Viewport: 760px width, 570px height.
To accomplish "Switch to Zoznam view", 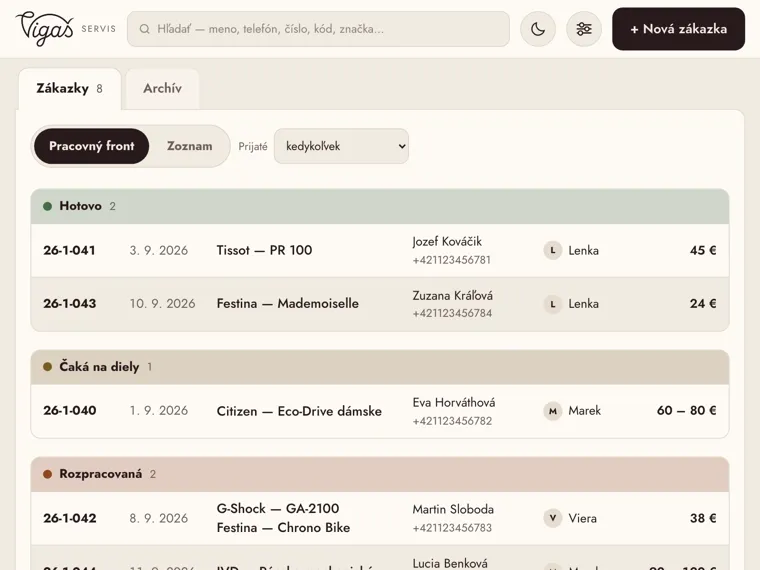I will tap(190, 146).
